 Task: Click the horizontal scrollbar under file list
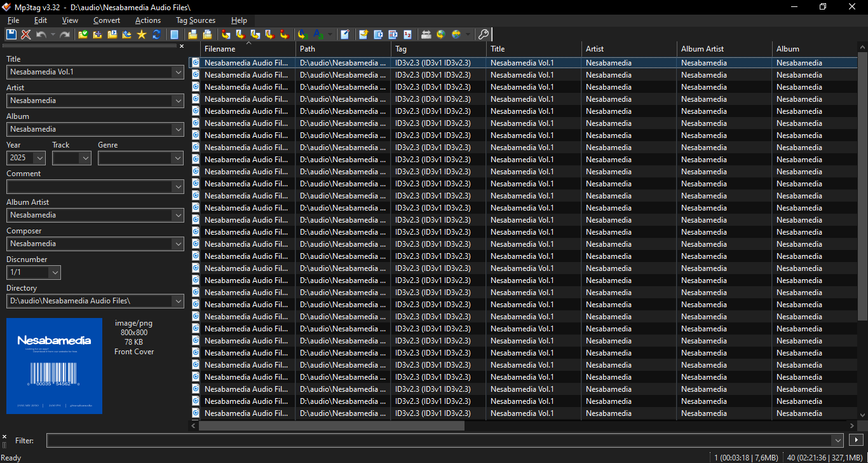(331, 426)
